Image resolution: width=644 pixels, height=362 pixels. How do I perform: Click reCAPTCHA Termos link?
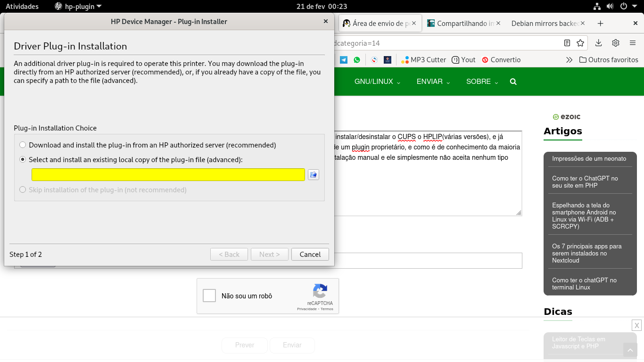(x=327, y=309)
